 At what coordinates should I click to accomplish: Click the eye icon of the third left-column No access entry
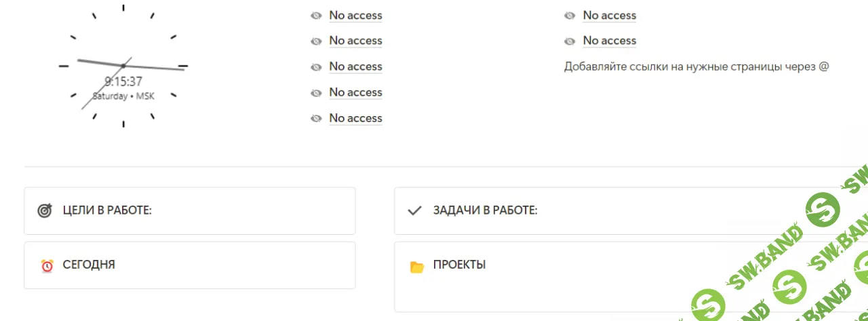(316, 67)
